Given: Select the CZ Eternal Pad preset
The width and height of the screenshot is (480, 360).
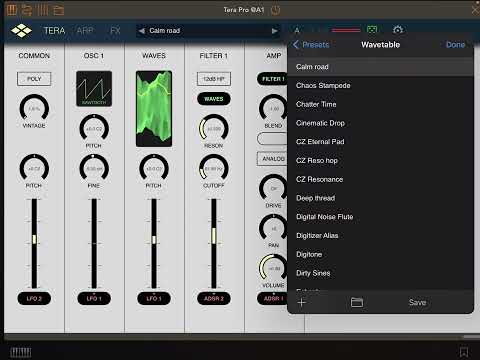Looking at the screenshot, I should [380, 142].
